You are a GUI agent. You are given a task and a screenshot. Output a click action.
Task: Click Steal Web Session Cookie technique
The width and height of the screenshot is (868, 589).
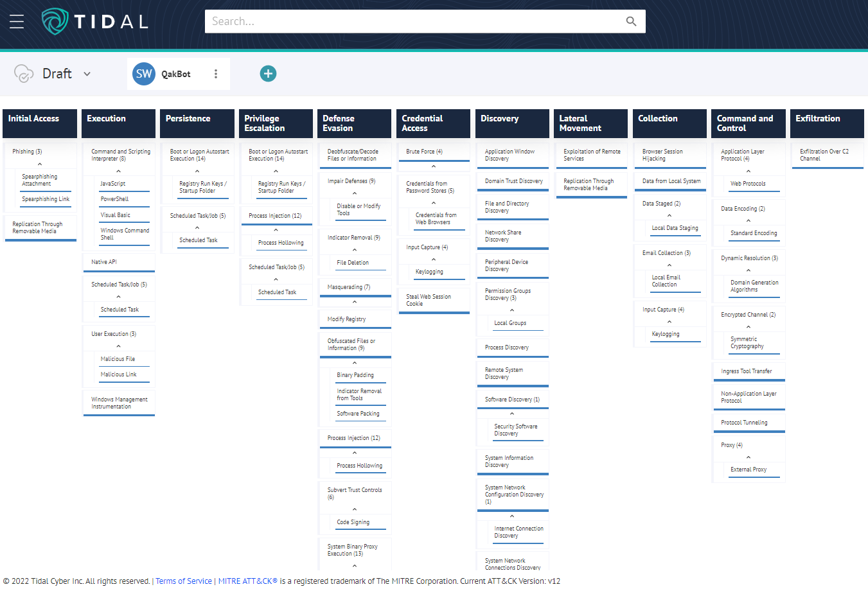click(434, 301)
